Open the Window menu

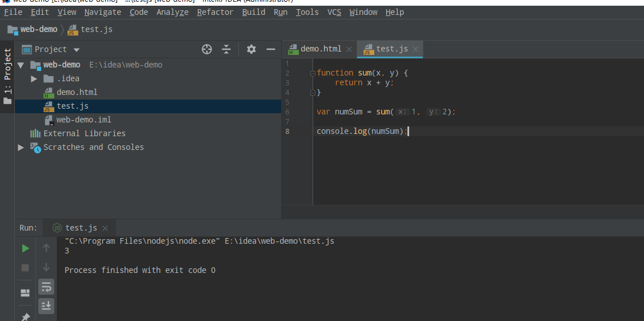(x=363, y=13)
